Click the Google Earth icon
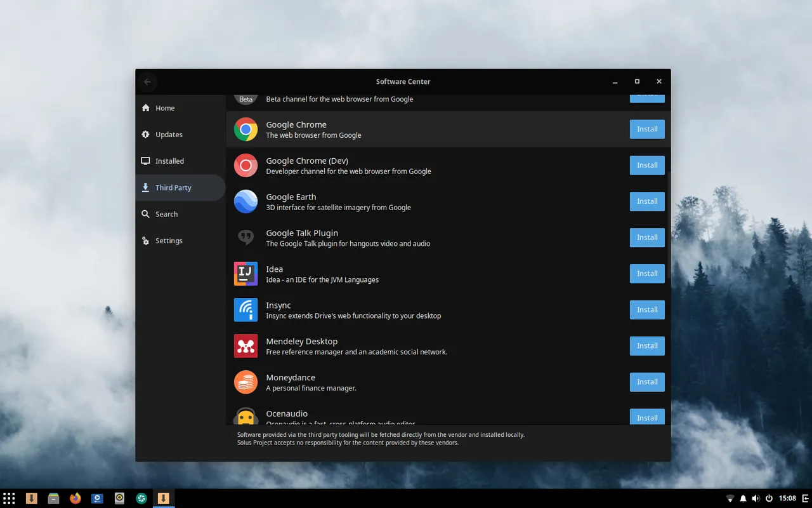Viewport: 812px width, 508px height. pos(246,201)
